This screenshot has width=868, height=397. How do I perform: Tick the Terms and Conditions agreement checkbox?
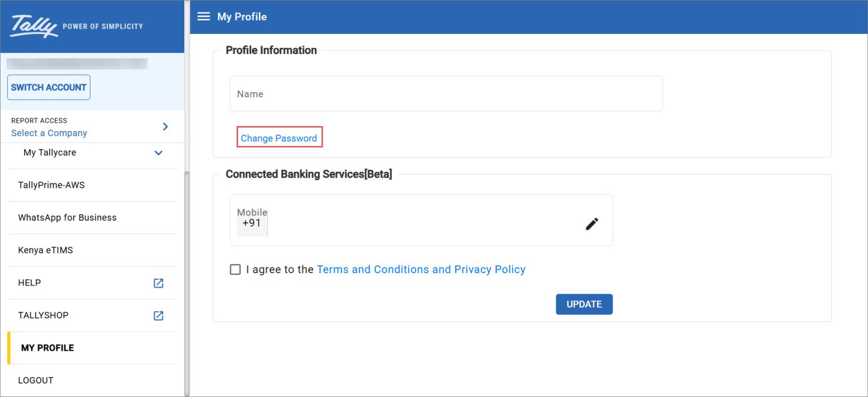(x=235, y=270)
